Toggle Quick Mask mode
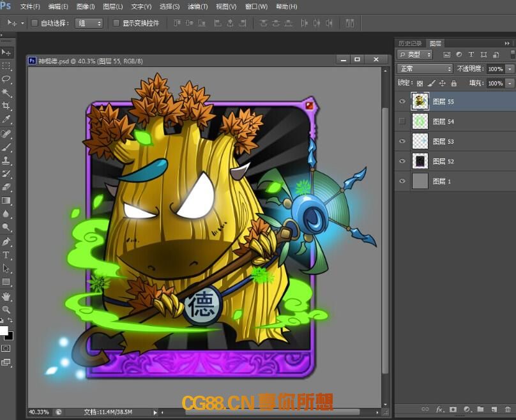516x420 pixels. pyautogui.click(x=6, y=349)
